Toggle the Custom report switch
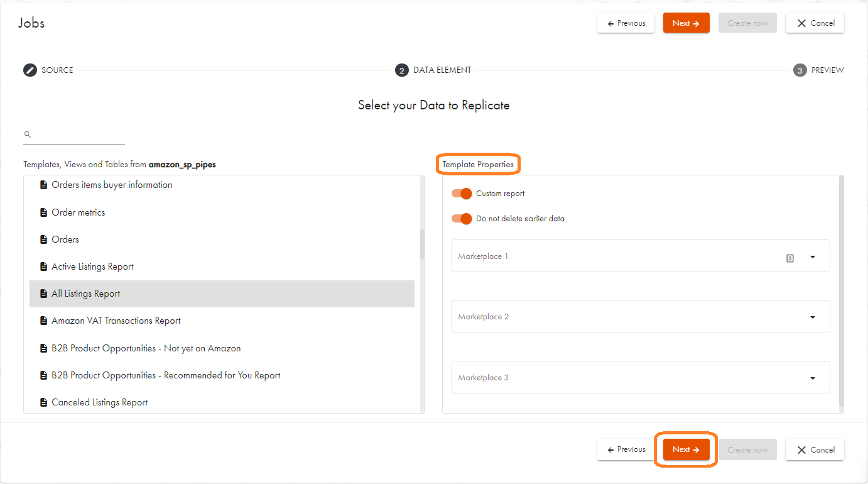The height and width of the screenshot is (484, 868). 462,194
